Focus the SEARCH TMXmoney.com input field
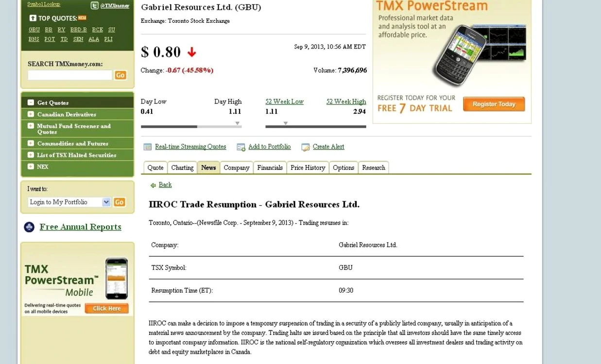Image resolution: width=601 pixels, height=364 pixels. pos(70,75)
